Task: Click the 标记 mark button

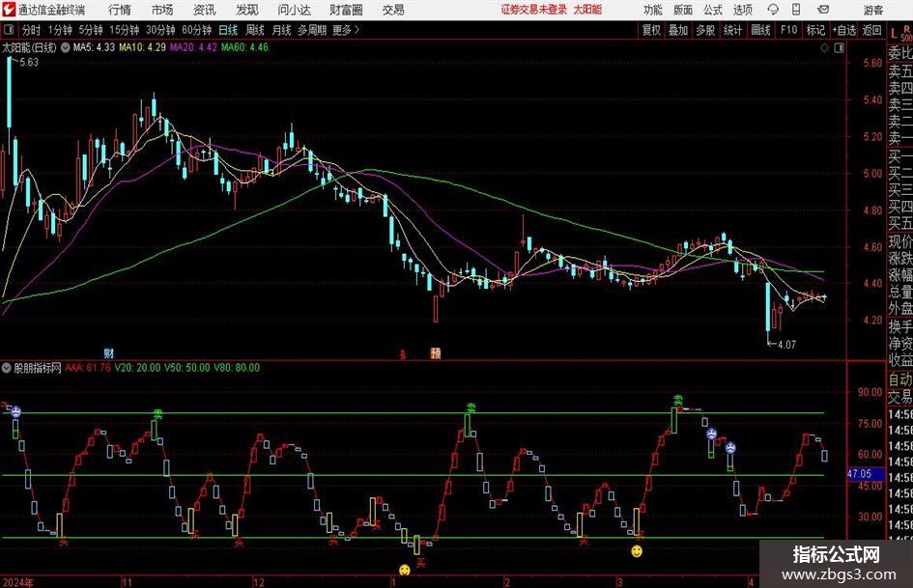Action: (x=815, y=30)
